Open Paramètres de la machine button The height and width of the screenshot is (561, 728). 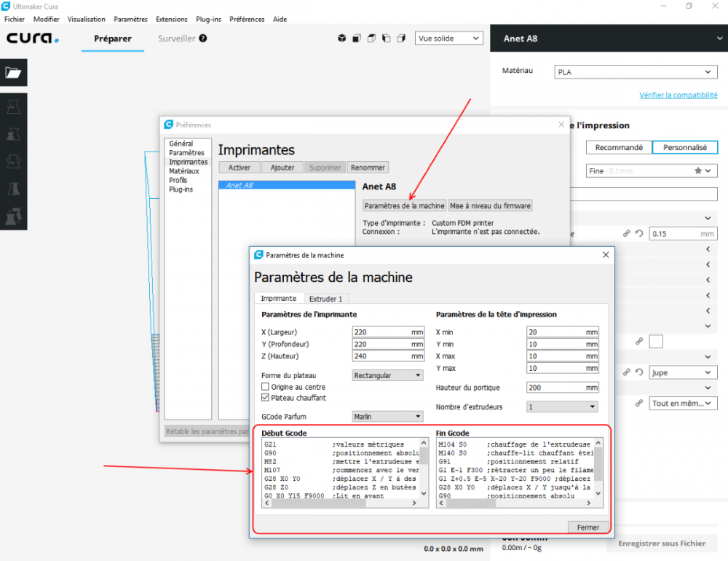(404, 205)
